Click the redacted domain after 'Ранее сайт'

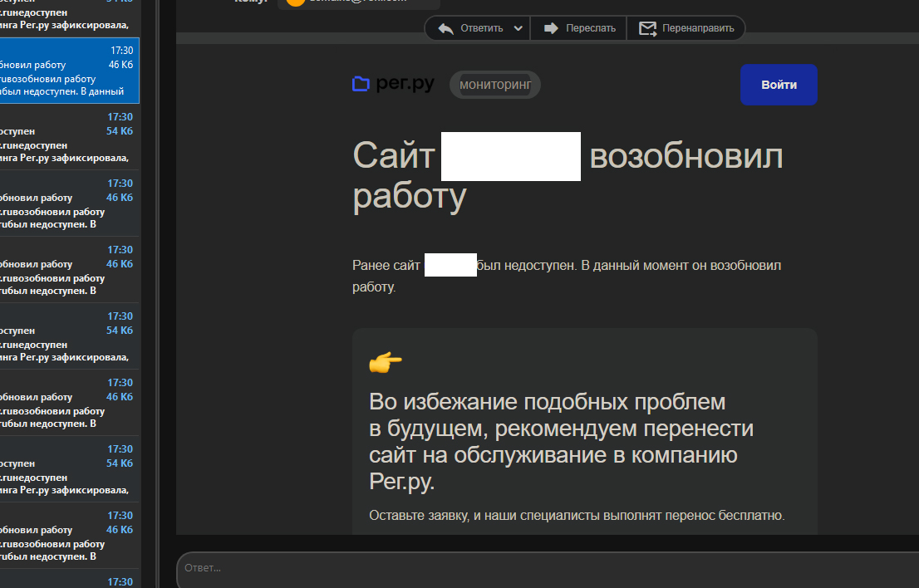tap(450, 266)
